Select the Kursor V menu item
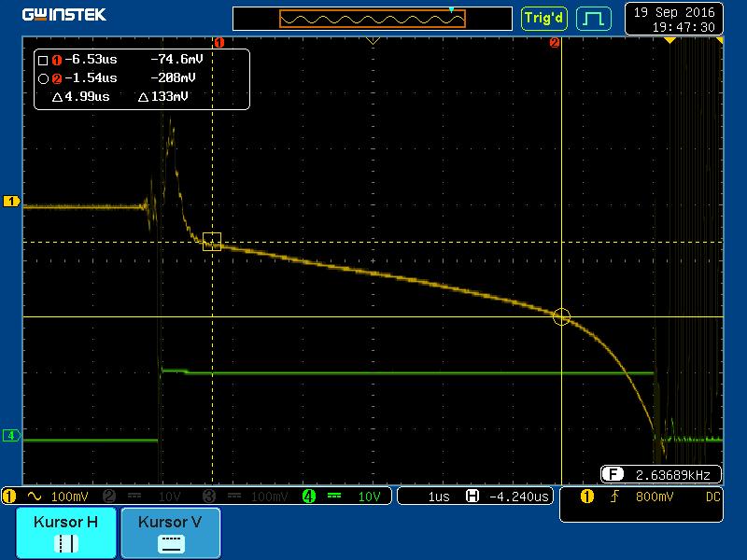 tap(170, 533)
